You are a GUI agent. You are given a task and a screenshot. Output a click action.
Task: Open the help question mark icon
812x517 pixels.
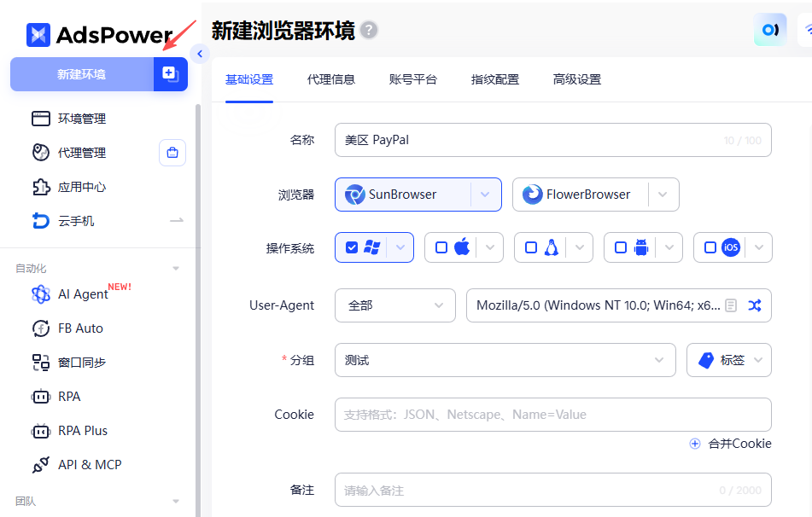pyautogui.click(x=369, y=30)
